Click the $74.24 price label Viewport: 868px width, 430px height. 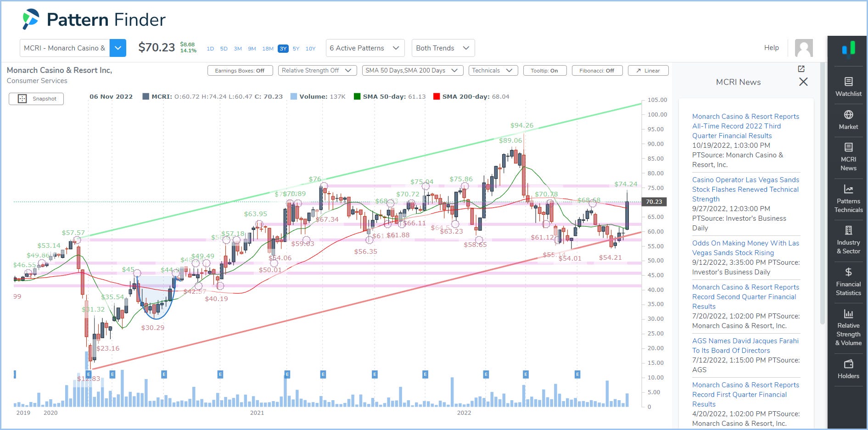tap(626, 184)
